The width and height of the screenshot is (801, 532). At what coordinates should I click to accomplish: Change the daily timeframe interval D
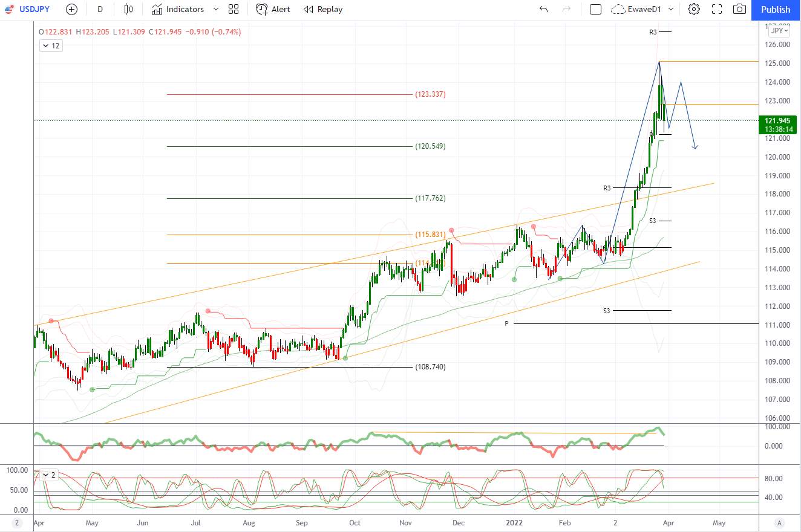(100, 9)
